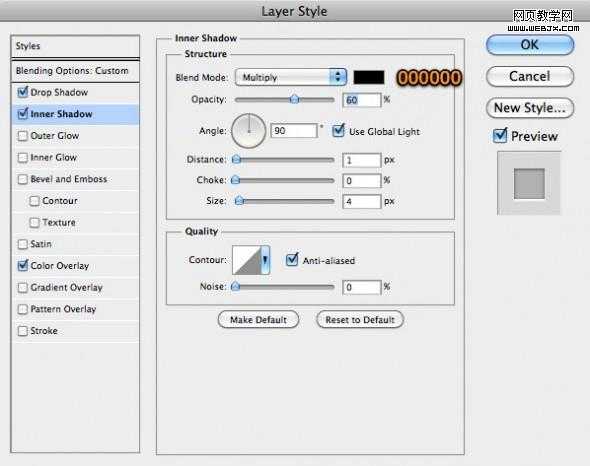The height and width of the screenshot is (466, 590).
Task: Click the Make Default button
Action: (x=259, y=320)
